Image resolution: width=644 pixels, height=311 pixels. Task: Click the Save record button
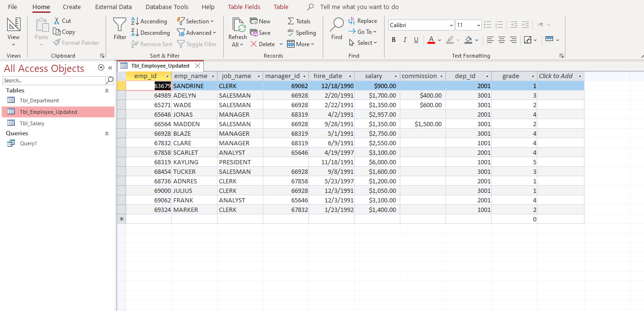(261, 32)
